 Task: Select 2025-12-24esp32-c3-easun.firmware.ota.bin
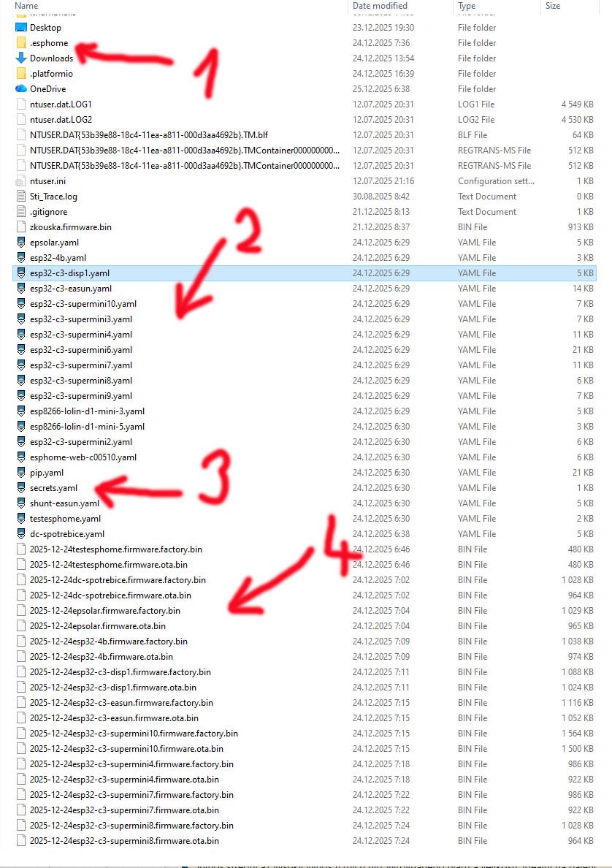click(114, 718)
